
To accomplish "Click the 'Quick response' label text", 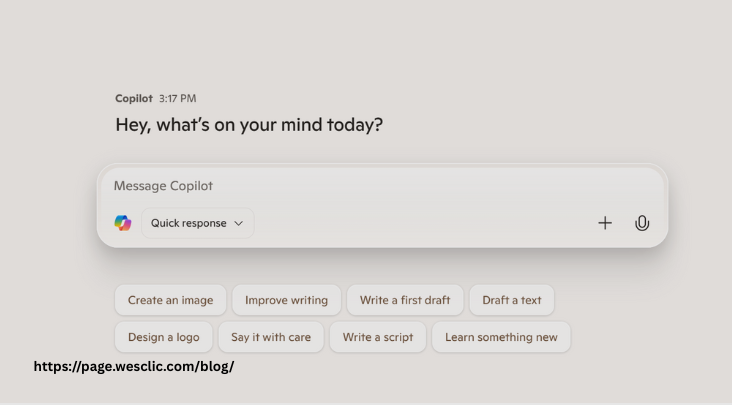I will click(188, 223).
